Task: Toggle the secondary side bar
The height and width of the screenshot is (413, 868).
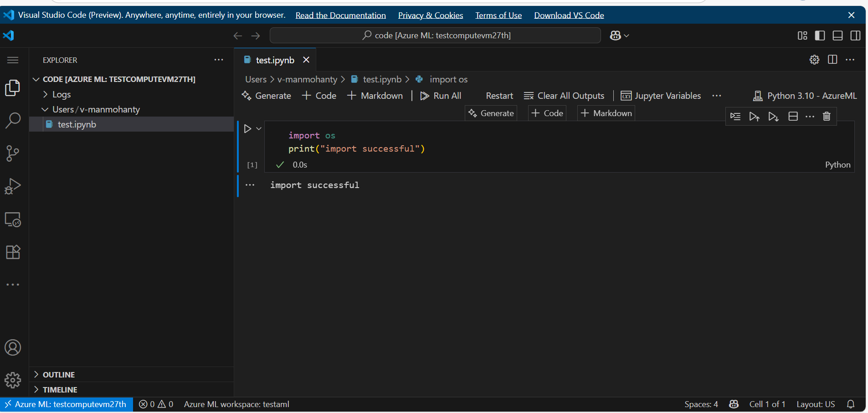Action: (x=855, y=36)
